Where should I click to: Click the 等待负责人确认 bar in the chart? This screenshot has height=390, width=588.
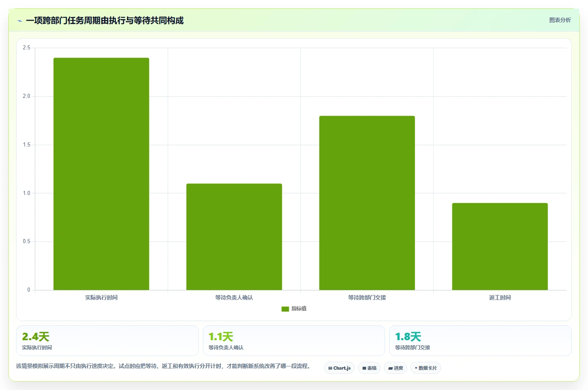[x=234, y=236]
